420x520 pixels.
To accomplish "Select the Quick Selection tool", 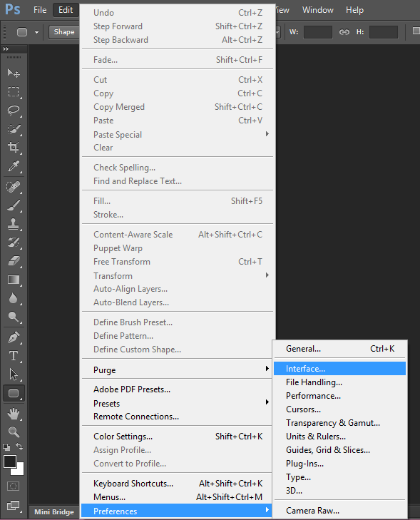I will (x=14, y=129).
